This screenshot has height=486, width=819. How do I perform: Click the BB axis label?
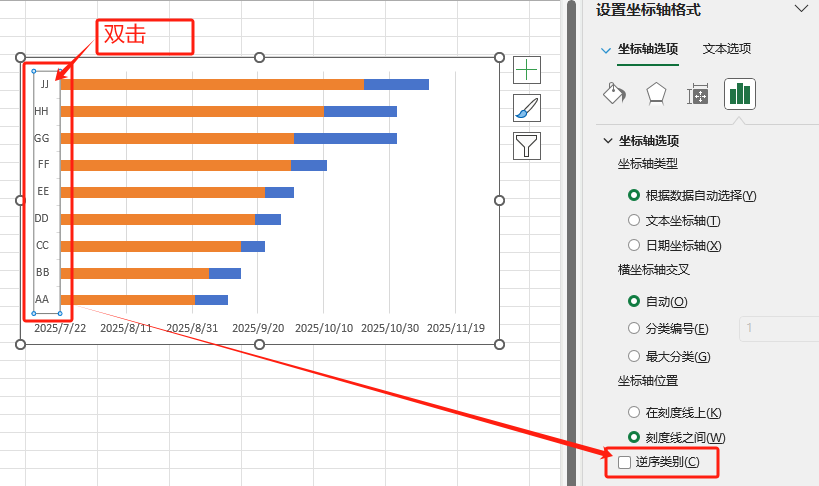42,272
